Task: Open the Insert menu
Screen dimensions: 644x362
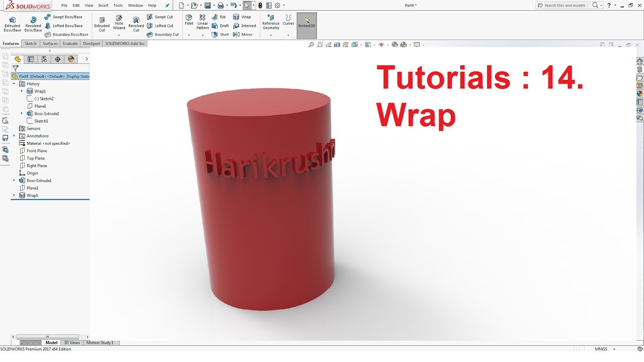Action: pyautogui.click(x=103, y=6)
